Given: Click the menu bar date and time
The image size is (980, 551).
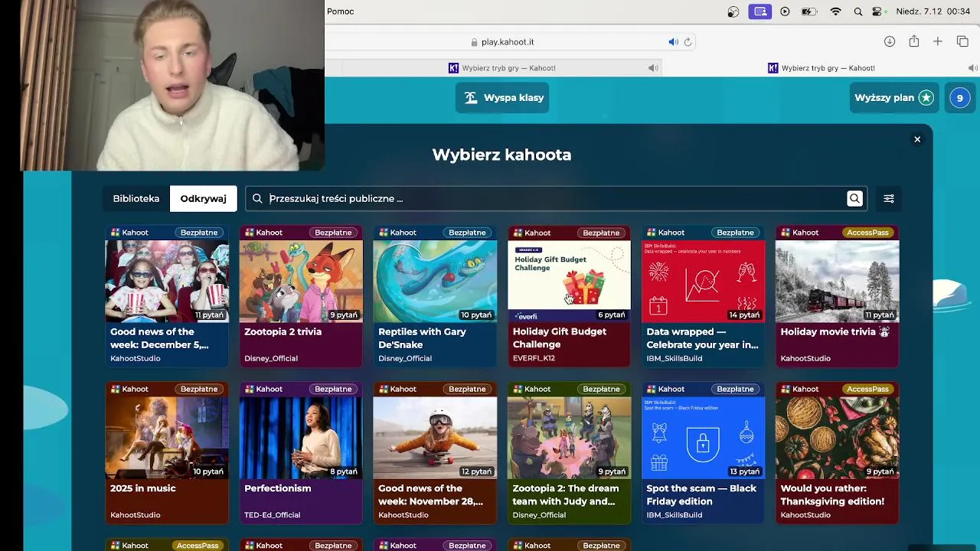Looking at the screenshot, I should point(933,11).
